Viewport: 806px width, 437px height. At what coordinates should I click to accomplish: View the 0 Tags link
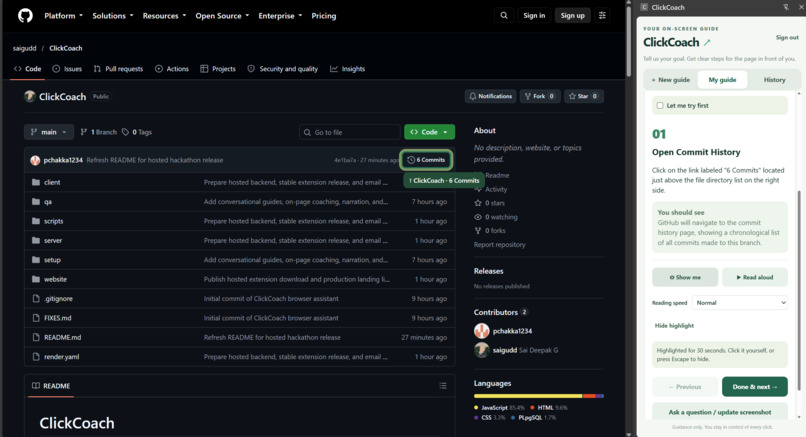coord(137,132)
